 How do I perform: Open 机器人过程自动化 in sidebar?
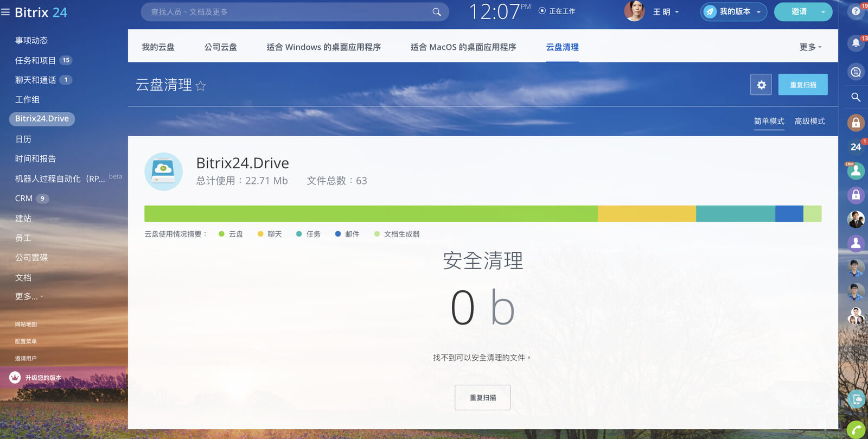coord(60,179)
